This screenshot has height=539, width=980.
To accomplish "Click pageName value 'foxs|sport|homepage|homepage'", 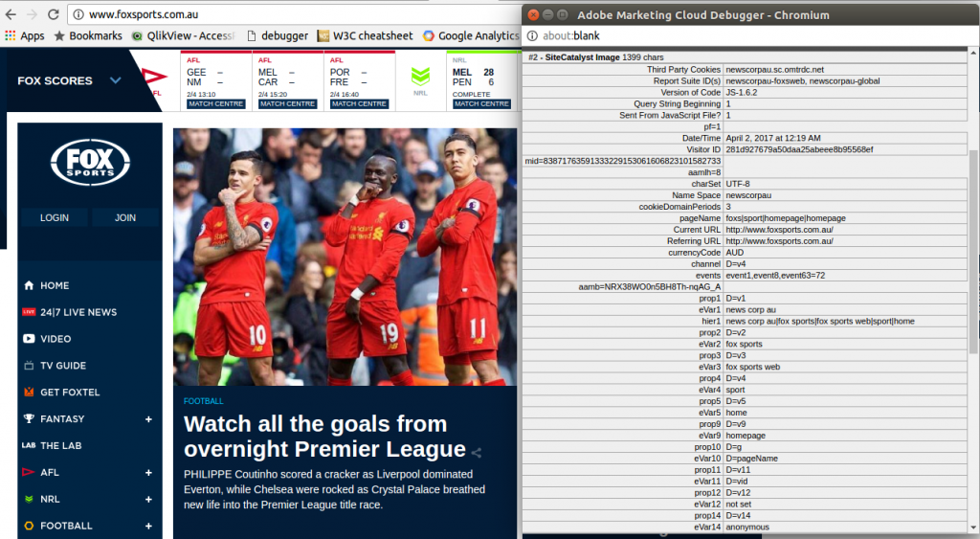I will 786,218.
